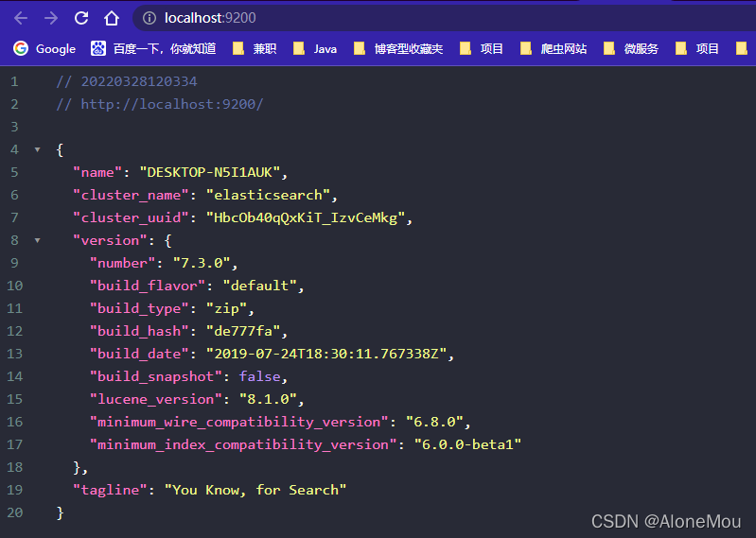
Task: Click the http://localhost:9200/ comment on line 2
Action: [x=160, y=104]
